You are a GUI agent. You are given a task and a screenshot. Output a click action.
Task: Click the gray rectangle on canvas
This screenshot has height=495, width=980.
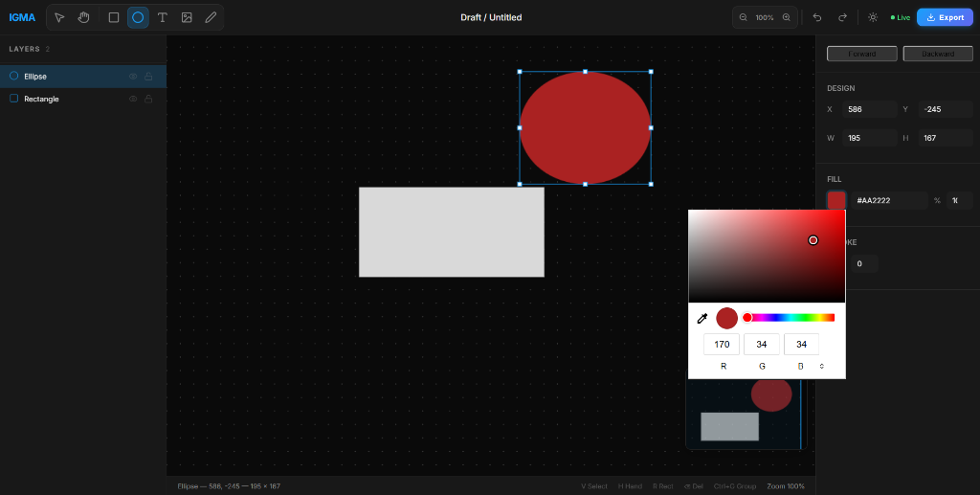452,232
